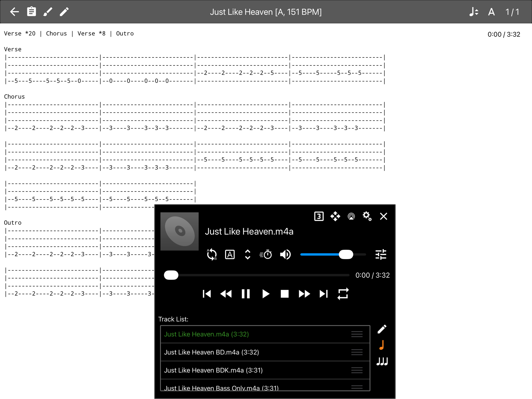Edit the track list with pencil icon
Viewport: 532px width, 399px height.
[382, 329]
